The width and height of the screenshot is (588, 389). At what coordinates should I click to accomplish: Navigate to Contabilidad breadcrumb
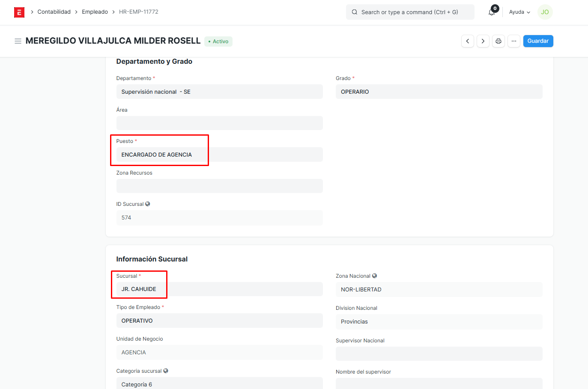54,12
